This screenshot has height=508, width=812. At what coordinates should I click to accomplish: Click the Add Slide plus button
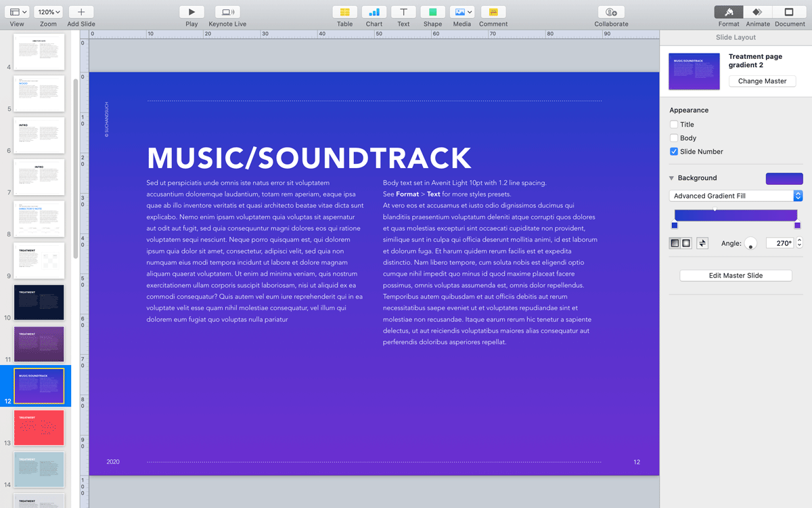pos(81,12)
